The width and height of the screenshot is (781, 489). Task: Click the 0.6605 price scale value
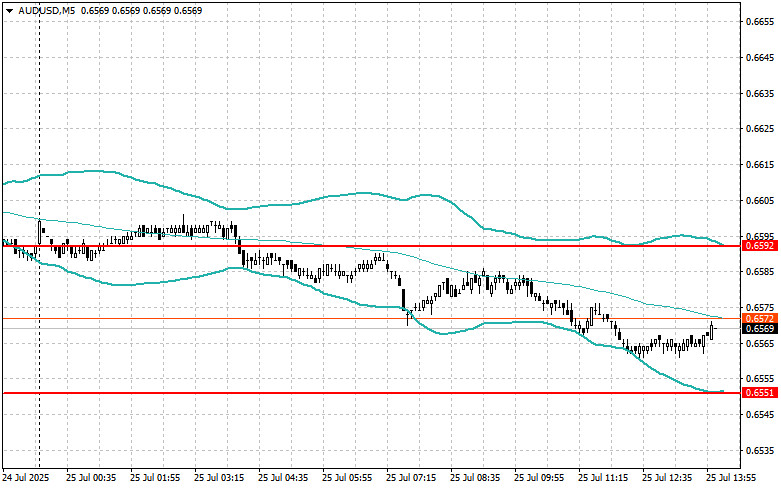click(760, 201)
